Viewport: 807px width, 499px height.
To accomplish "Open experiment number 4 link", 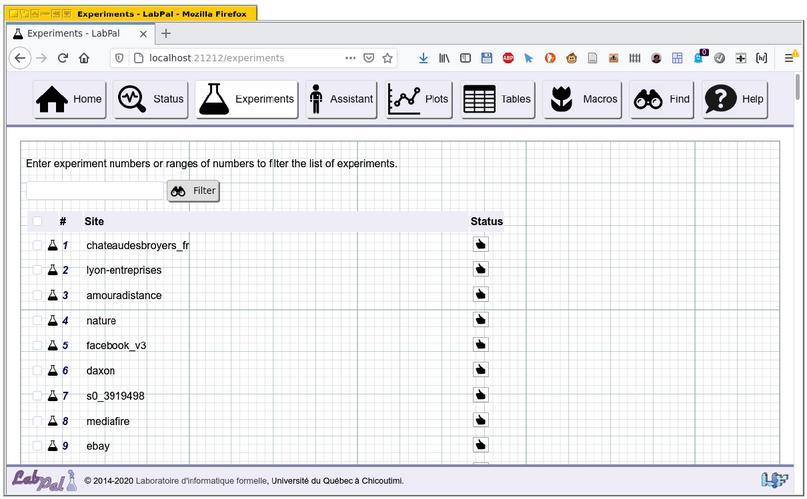I will pos(65,321).
